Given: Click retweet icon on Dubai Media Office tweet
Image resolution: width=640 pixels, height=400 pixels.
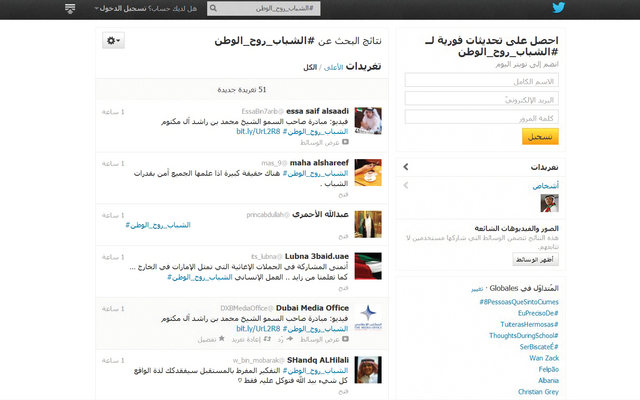Looking at the screenshot, I should [x=267, y=339].
